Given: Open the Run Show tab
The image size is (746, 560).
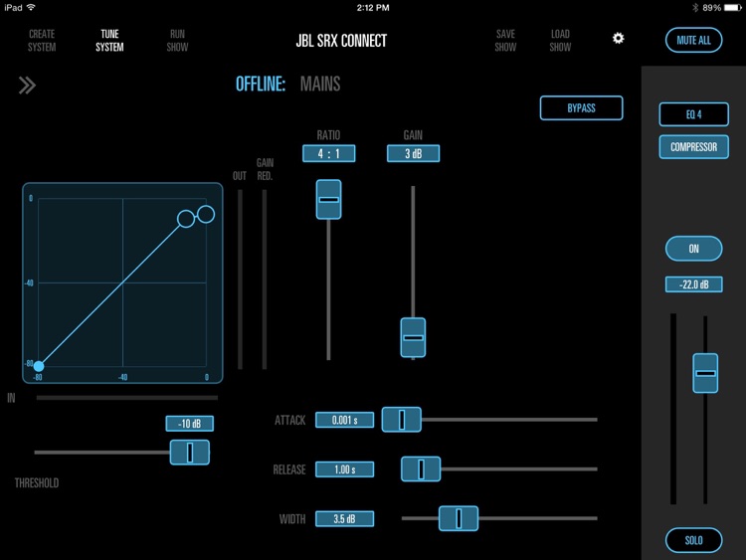Looking at the screenshot, I should tap(177, 41).
